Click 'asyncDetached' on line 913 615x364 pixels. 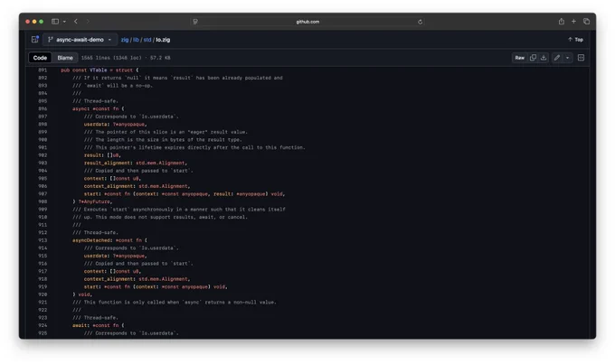91,240
